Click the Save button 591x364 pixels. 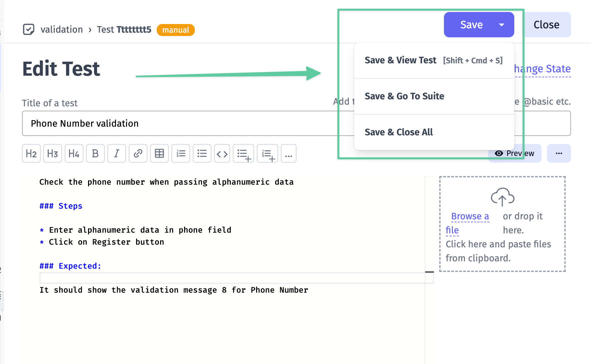471,25
